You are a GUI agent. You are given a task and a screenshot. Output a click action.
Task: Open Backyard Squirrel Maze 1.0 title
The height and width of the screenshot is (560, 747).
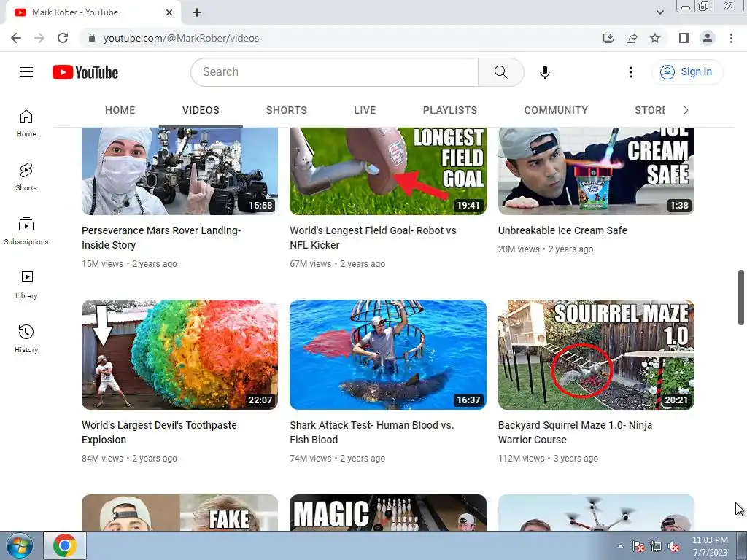point(575,432)
